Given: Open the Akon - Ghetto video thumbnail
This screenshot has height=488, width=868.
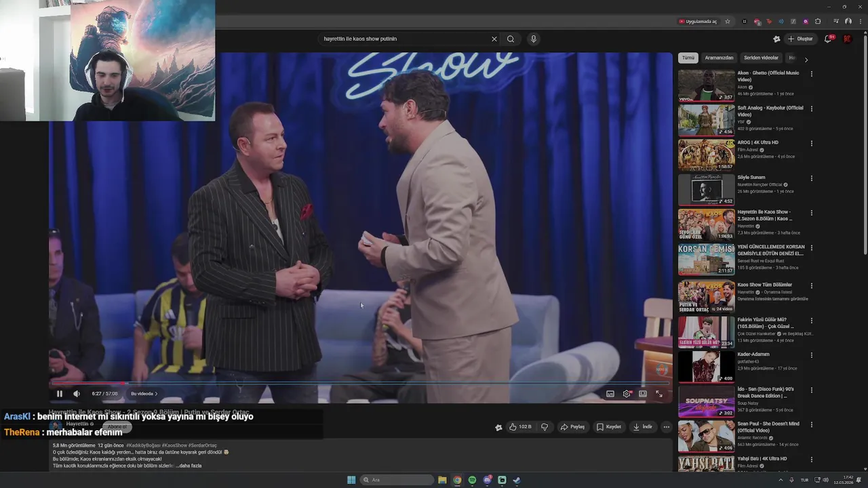Looking at the screenshot, I should coord(706,85).
